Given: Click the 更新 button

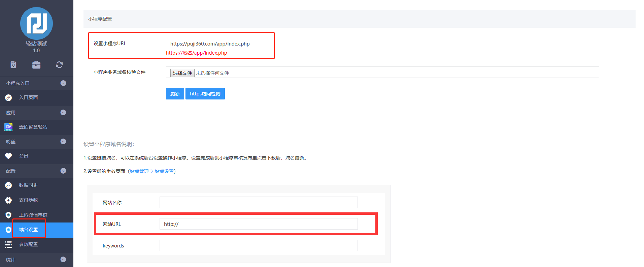Looking at the screenshot, I should (175, 94).
